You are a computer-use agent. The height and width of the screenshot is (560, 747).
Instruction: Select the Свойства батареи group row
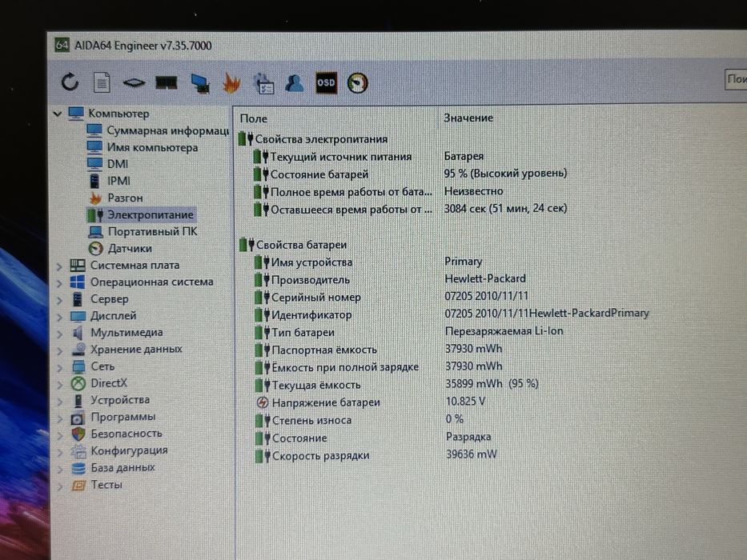tap(294, 245)
